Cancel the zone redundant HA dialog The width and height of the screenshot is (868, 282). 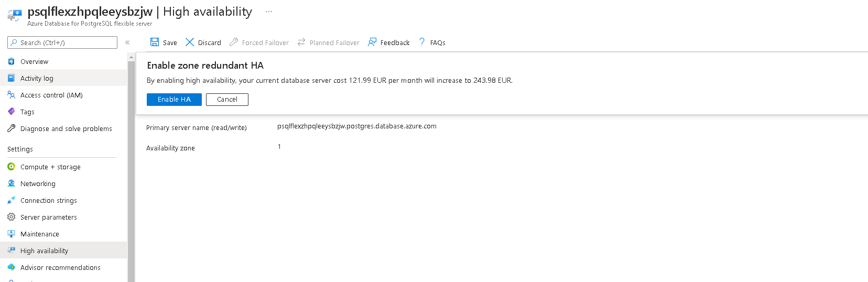tap(227, 100)
